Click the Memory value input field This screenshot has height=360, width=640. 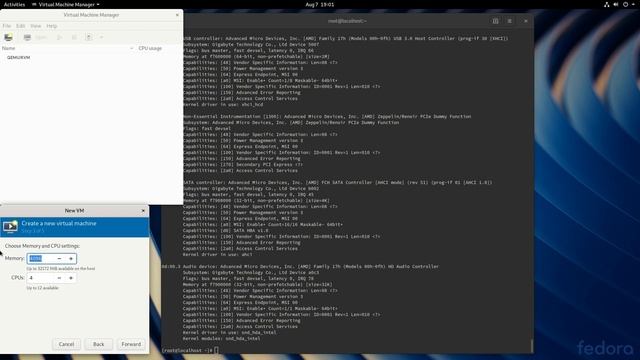pyautogui.click(x=41, y=258)
